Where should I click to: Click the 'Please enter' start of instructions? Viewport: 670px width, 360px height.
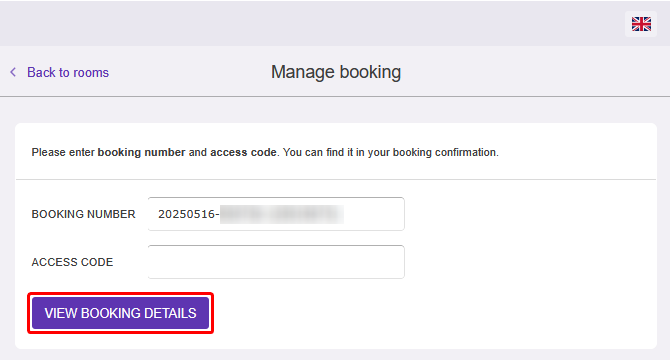[63, 152]
